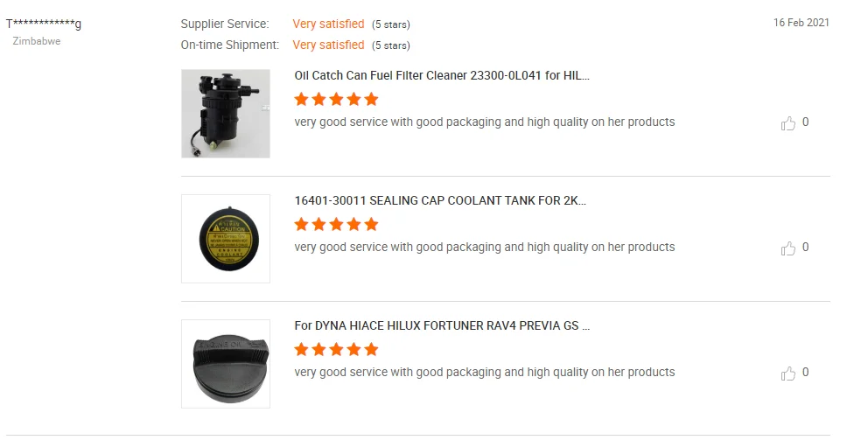Click the like count beside fuel filter review
Viewport: 868px width, 440px height.
(806, 122)
